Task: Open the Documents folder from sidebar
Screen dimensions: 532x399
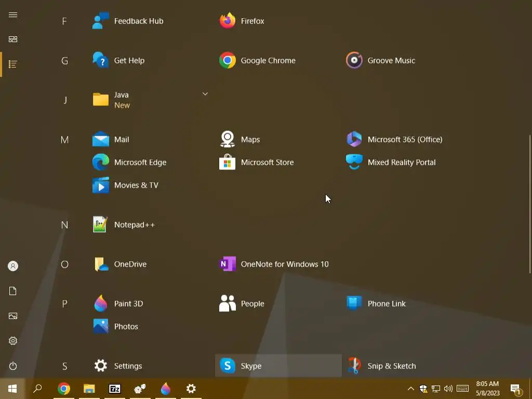Action: tap(13, 291)
